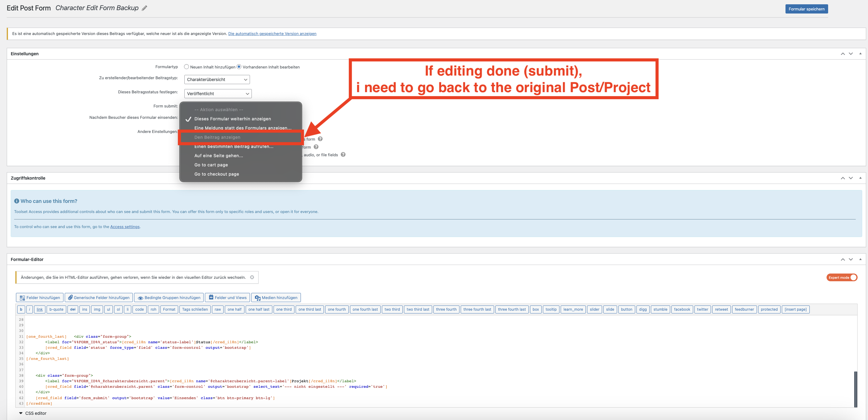Dismiss the HTML editor warning notice

pyautogui.click(x=252, y=277)
